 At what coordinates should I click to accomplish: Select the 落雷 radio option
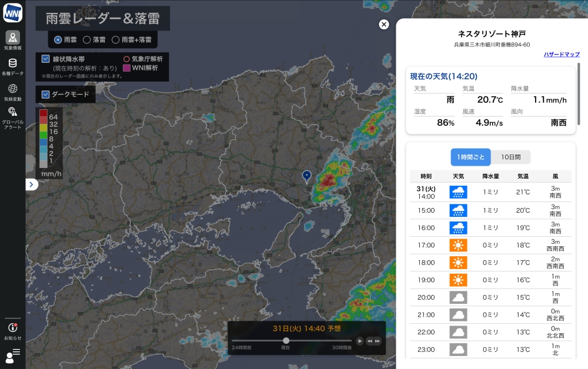87,40
